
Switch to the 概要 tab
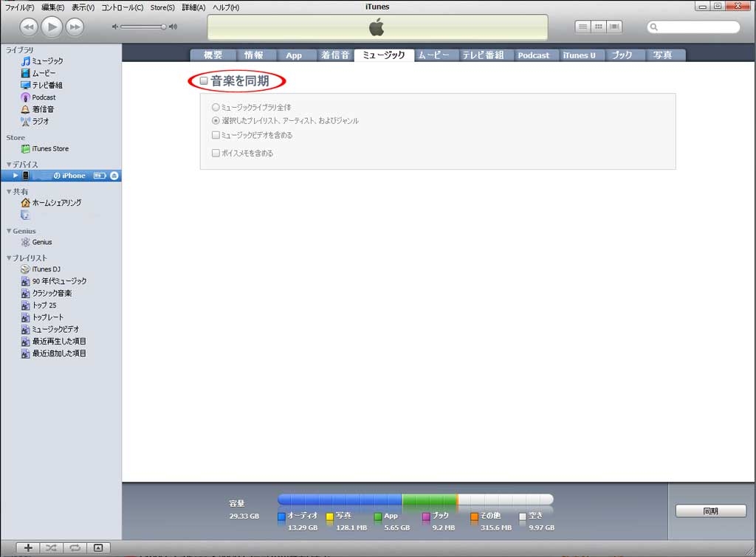point(213,55)
